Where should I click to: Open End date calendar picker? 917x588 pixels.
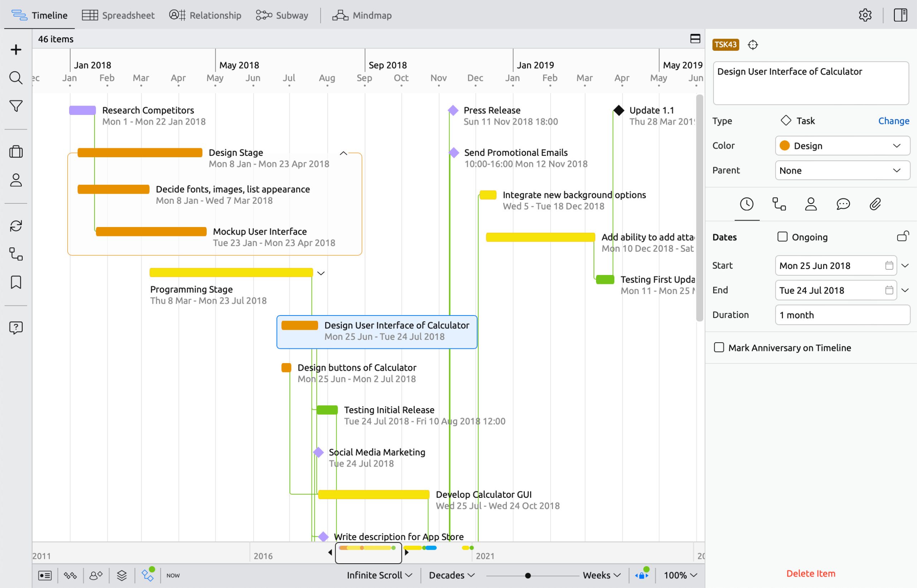889,290
